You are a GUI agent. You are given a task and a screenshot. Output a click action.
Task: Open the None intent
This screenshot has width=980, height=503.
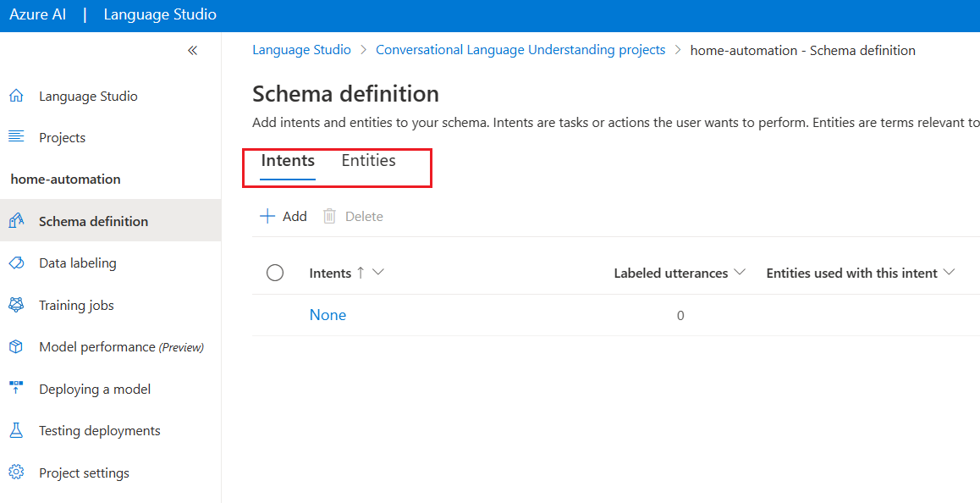(328, 314)
